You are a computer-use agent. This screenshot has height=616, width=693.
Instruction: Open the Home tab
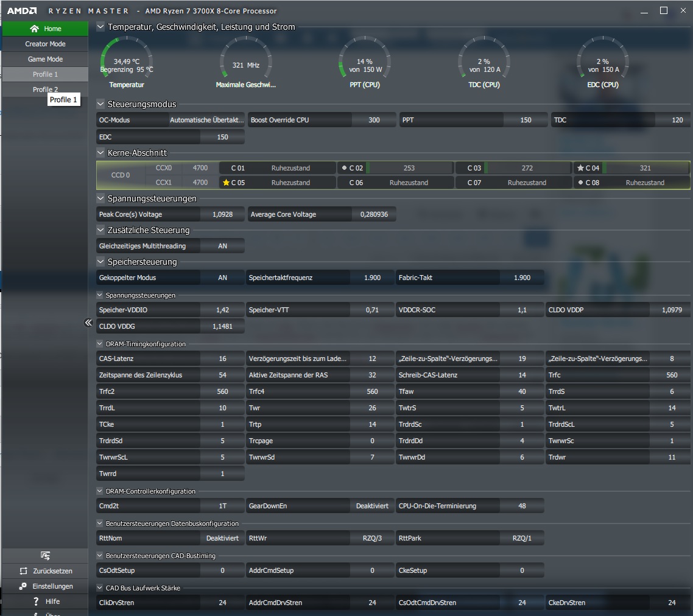(45, 29)
